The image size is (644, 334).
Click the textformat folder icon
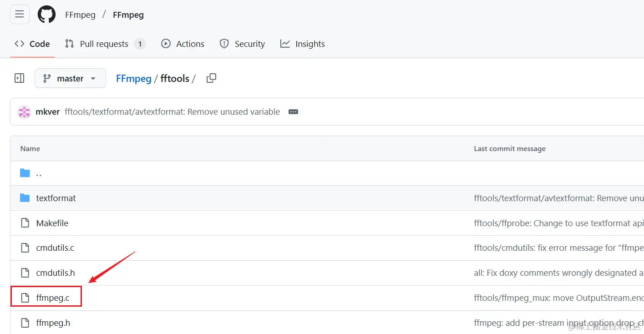(25, 198)
